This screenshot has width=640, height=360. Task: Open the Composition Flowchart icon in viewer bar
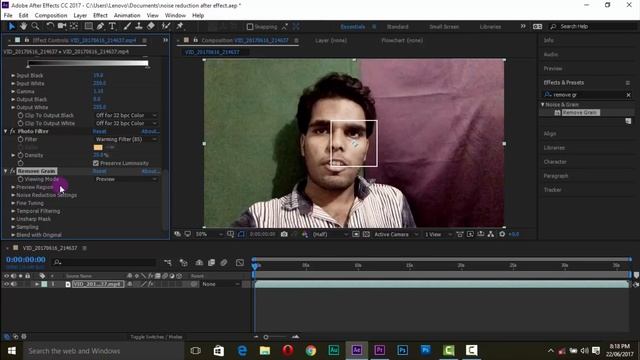coord(491,234)
